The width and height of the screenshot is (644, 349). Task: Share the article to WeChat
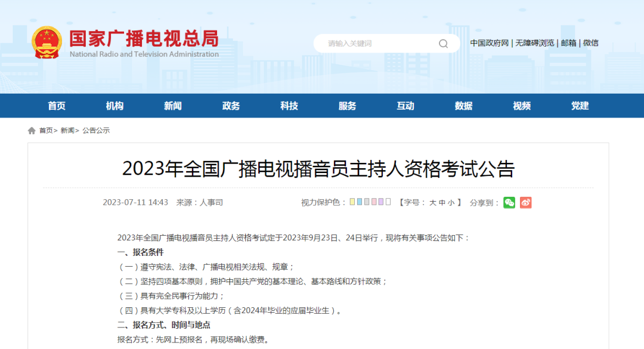(x=509, y=203)
